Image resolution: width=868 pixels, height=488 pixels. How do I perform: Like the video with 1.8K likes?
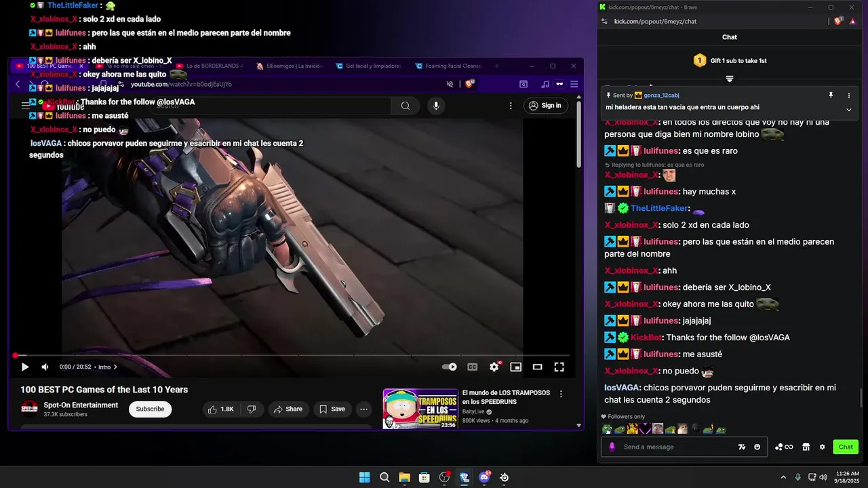222,409
